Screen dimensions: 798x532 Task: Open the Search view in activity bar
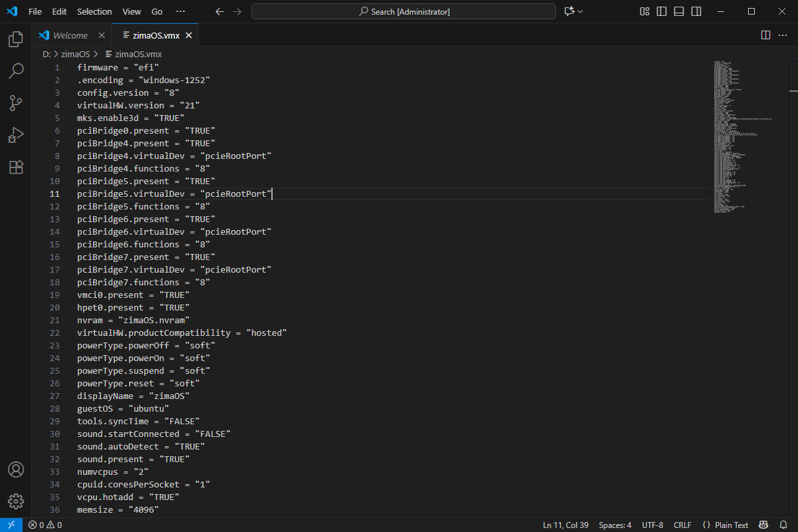pos(16,71)
